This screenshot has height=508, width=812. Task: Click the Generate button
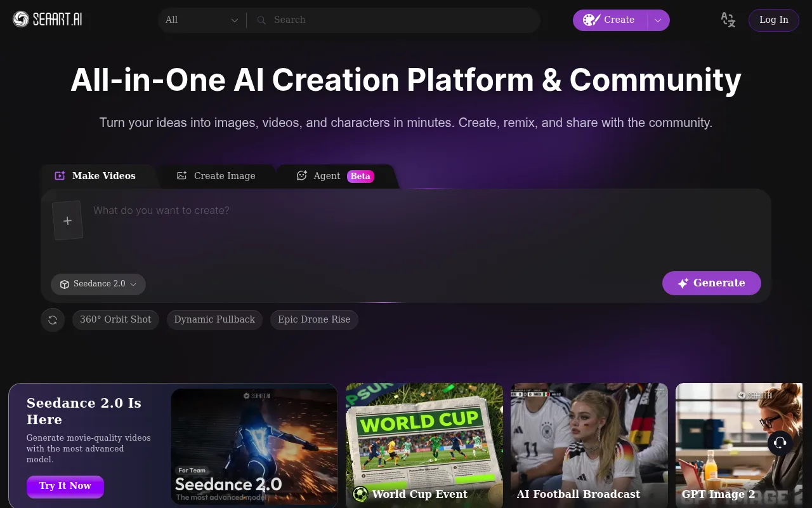coord(712,283)
